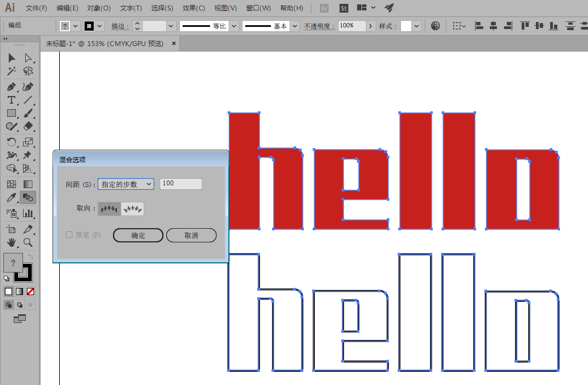This screenshot has height=385, width=588.
Task: Activate the Shape Builder tool
Action: pyautogui.click(x=12, y=168)
